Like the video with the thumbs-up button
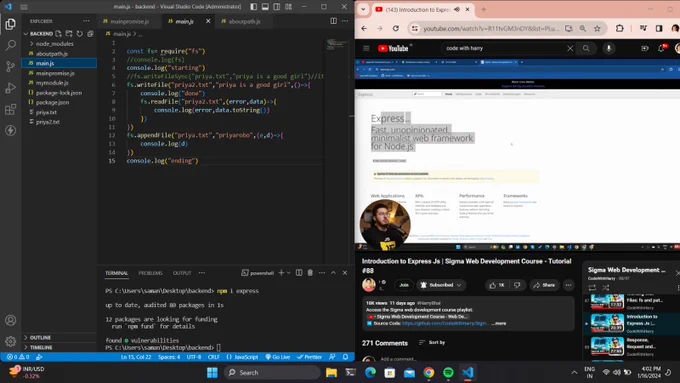The image size is (680, 383). (497, 285)
